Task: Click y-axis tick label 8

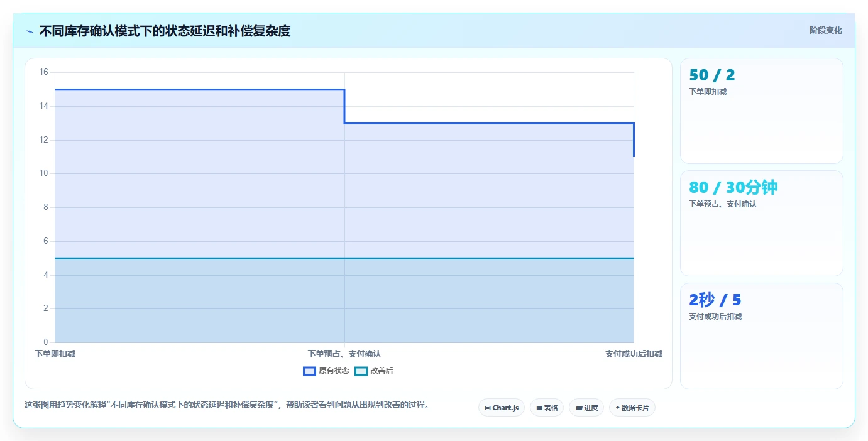Action: click(45, 207)
